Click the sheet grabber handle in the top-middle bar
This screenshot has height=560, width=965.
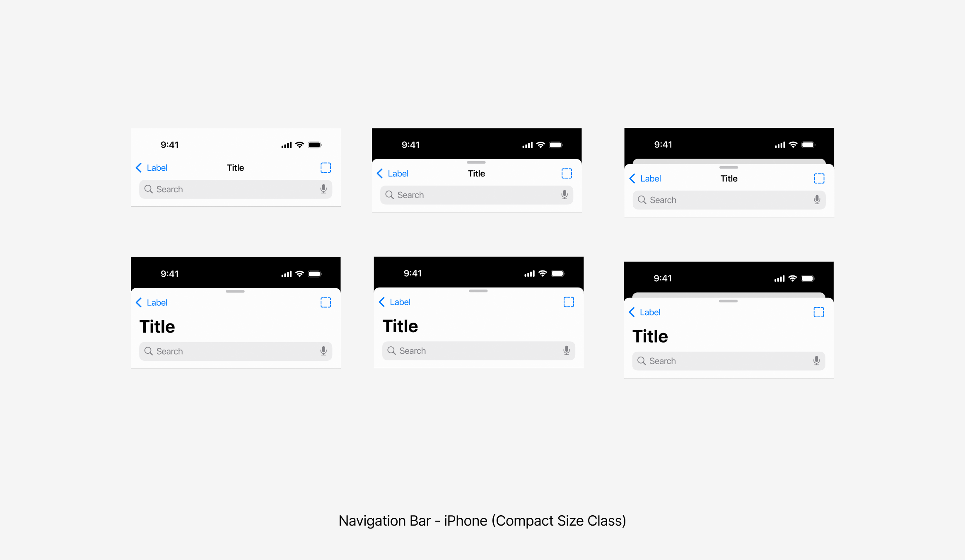tap(476, 162)
